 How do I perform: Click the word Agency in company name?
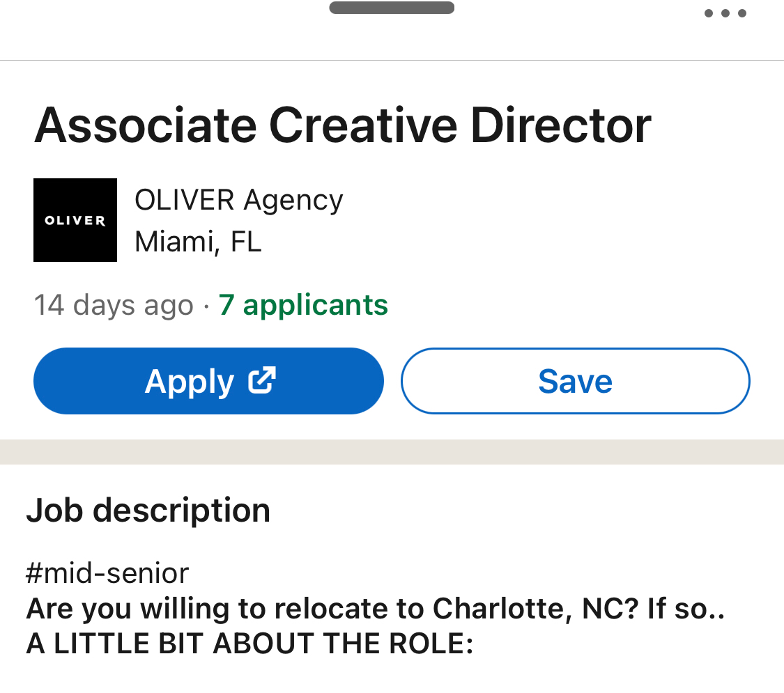click(293, 201)
